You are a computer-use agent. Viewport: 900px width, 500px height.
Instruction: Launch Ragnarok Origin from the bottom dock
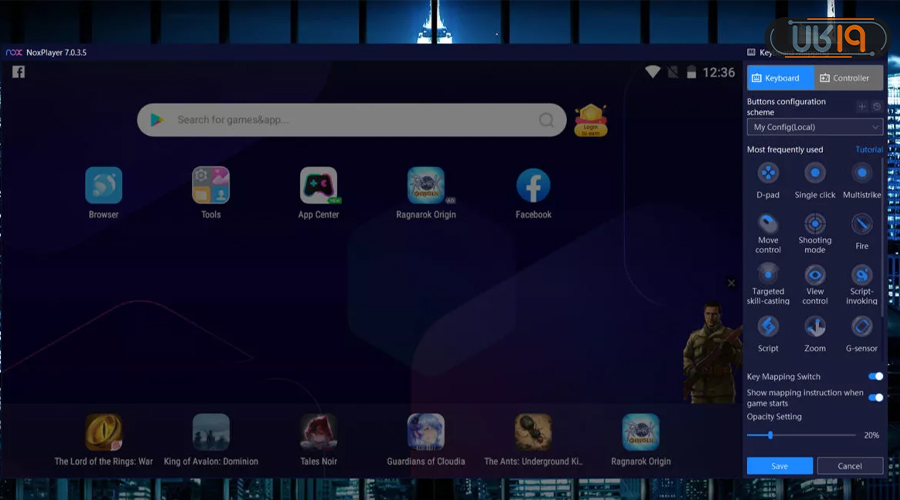[641, 432]
